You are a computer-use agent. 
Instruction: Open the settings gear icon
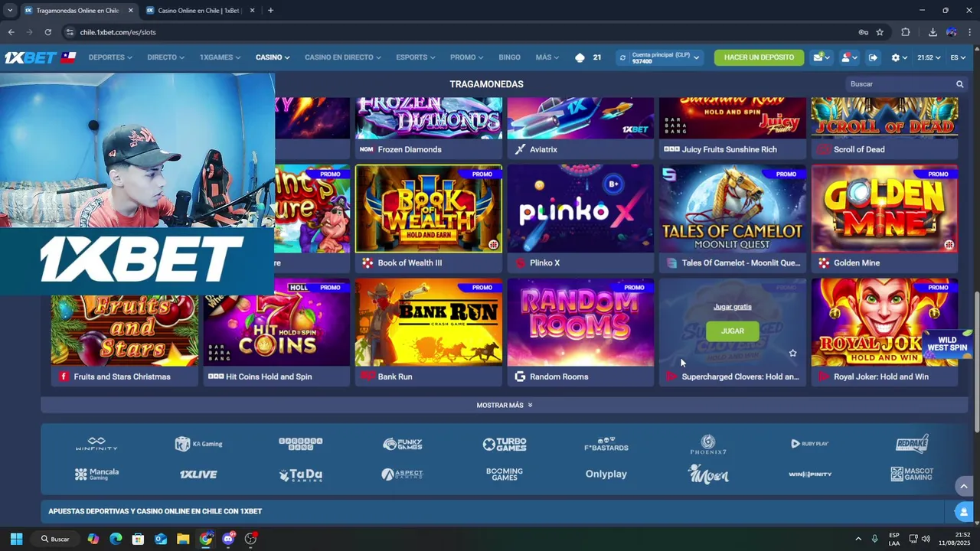[895, 57]
